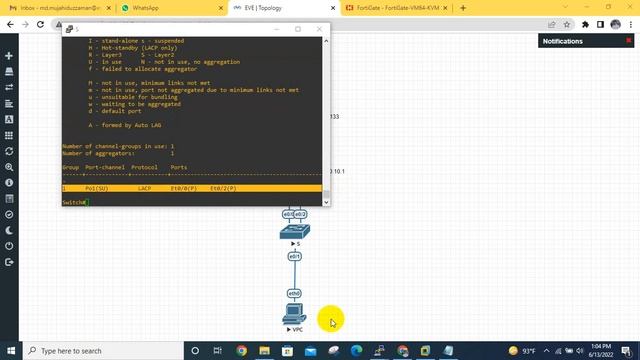Open the browser tab search chevron

565,7
